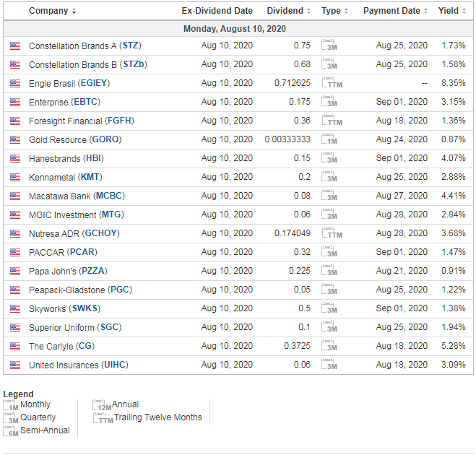This screenshot has width=476, height=455.
Task: Select the 0.174049 dividend value
Action: click(x=293, y=233)
